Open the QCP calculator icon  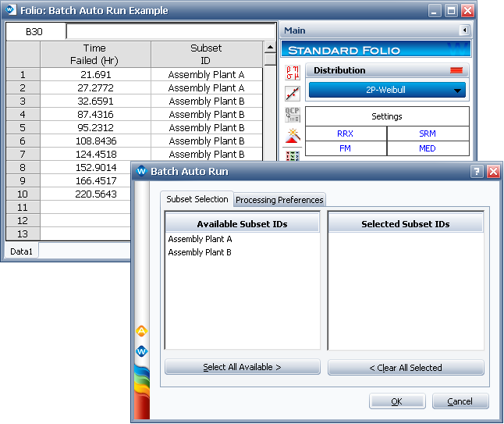tap(293, 116)
